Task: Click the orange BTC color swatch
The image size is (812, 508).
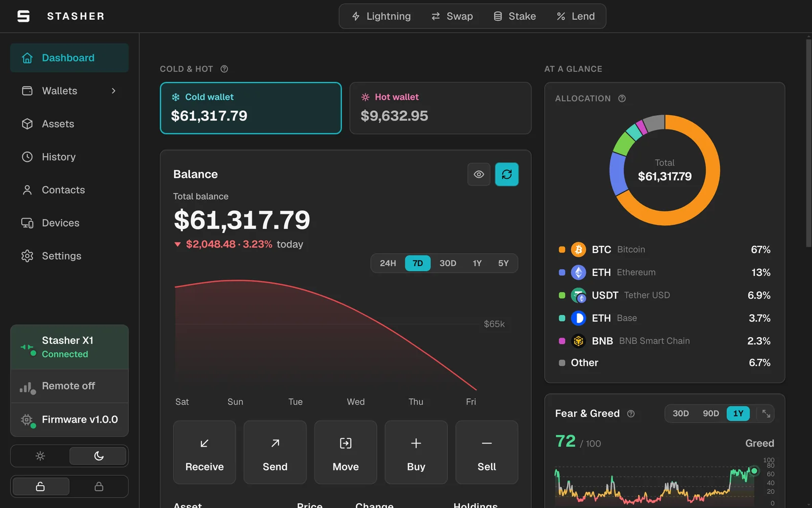Action: point(562,249)
